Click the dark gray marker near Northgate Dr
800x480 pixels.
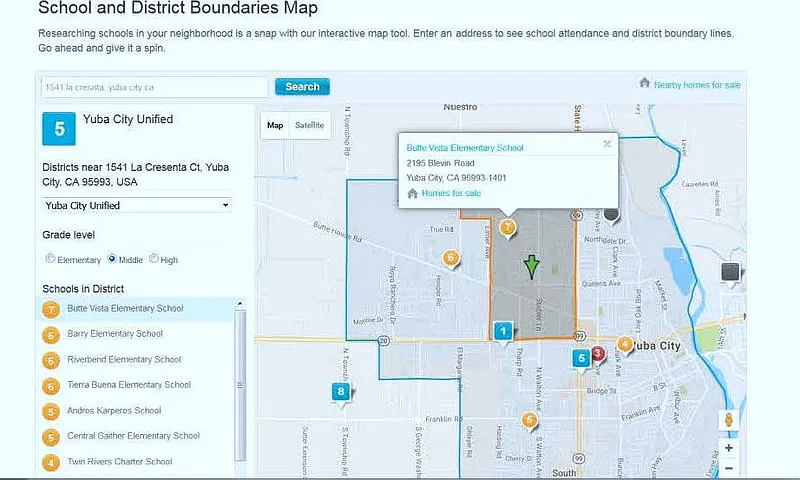point(611,215)
